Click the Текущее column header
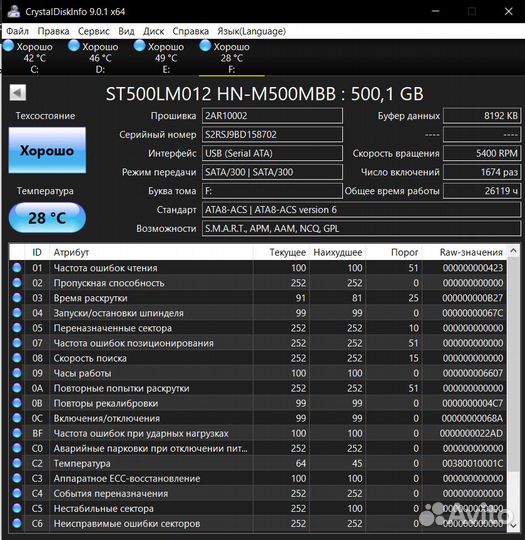Viewport: 525px width, 540px height. (x=281, y=252)
